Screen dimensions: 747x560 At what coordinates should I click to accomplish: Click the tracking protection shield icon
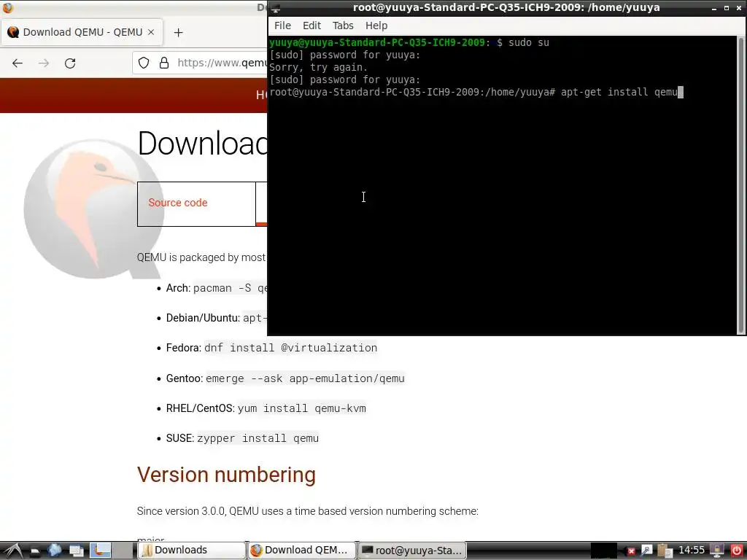click(x=144, y=63)
